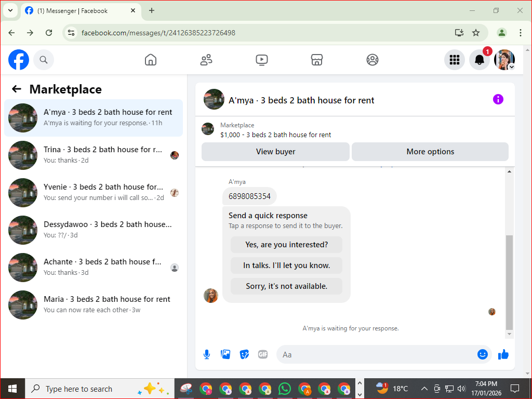532x399 pixels.
Task: Open the Friends icon in top navigation
Action: 206,60
